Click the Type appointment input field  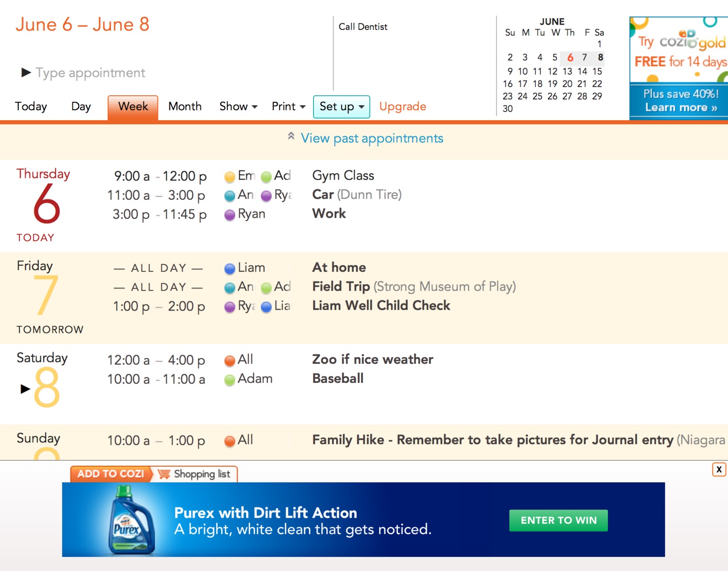click(x=91, y=73)
